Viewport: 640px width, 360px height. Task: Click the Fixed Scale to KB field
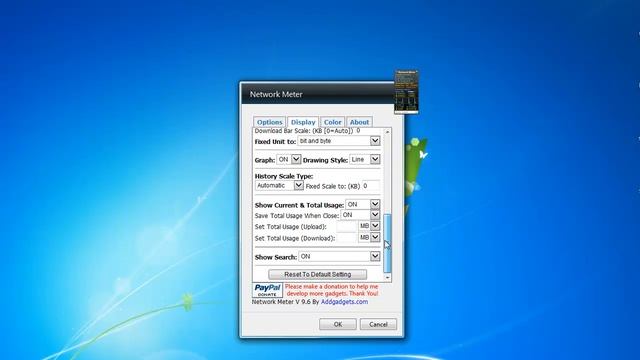click(371, 186)
